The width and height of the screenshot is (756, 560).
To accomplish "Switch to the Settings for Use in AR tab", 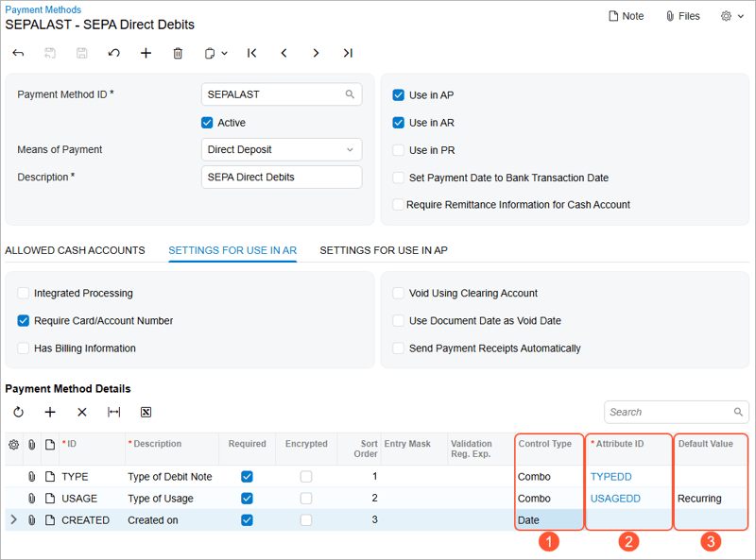I will [232, 250].
